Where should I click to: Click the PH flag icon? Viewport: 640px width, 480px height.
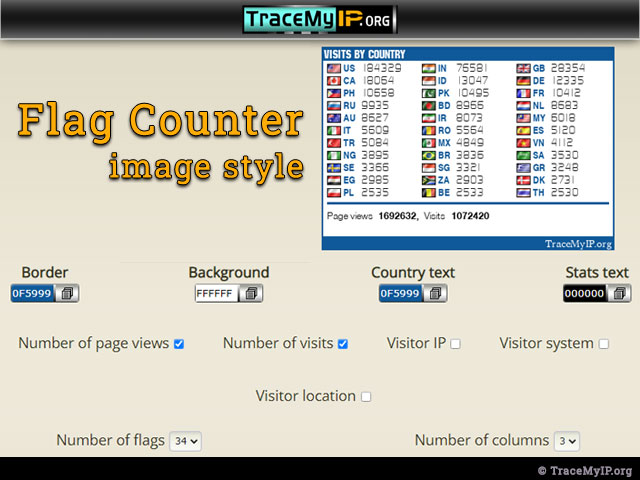334,93
